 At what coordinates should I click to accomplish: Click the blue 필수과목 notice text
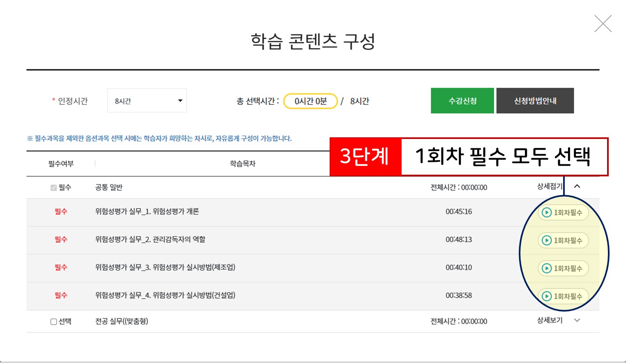pyautogui.click(x=159, y=138)
